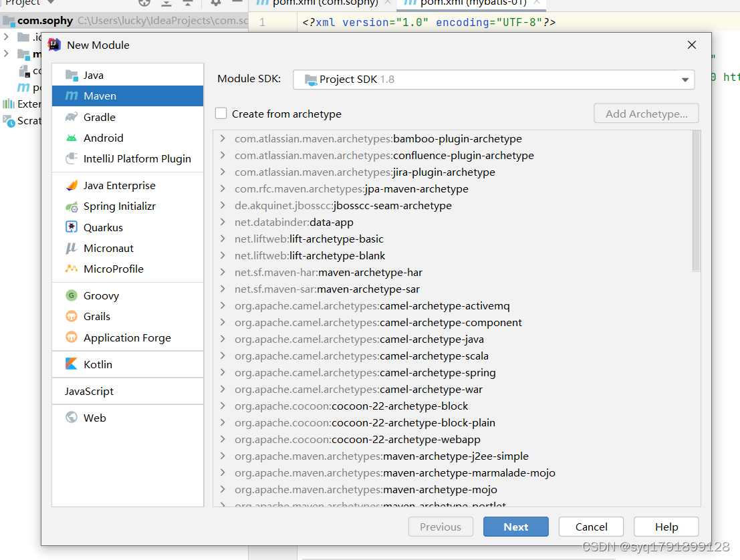Pick the Android robot icon
740x560 pixels.
click(72, 138)
